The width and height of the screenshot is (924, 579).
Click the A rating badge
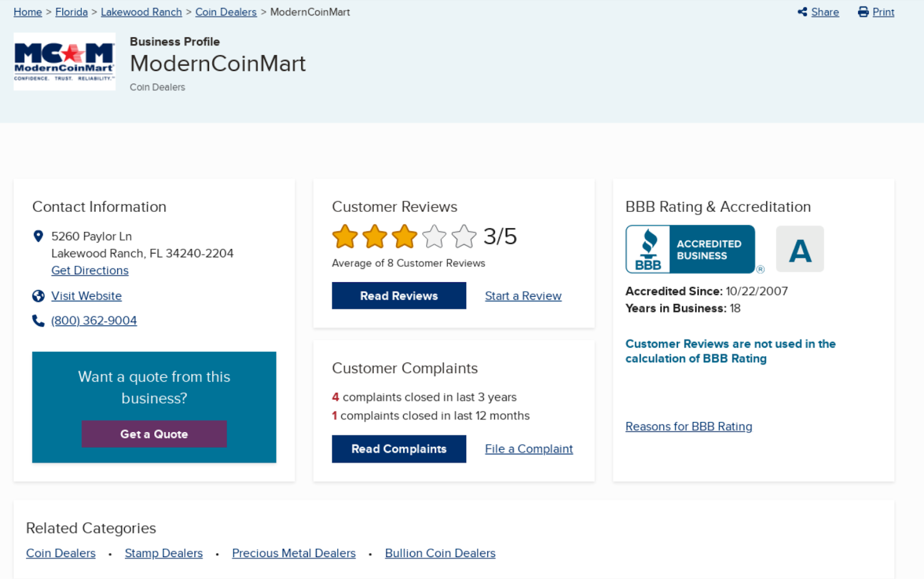pyautogui.click(x=800, y=249)
